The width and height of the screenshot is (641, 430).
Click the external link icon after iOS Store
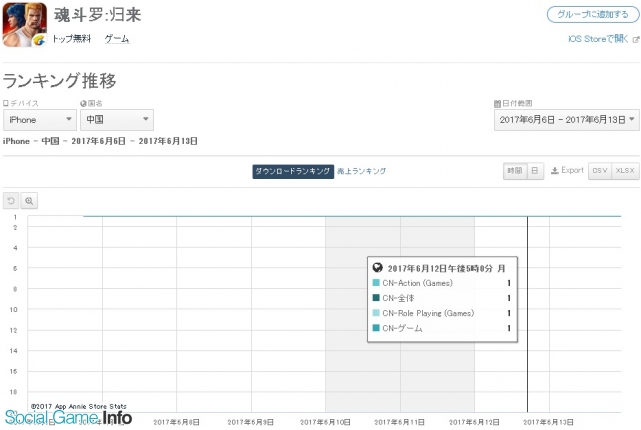click(636, 40)
